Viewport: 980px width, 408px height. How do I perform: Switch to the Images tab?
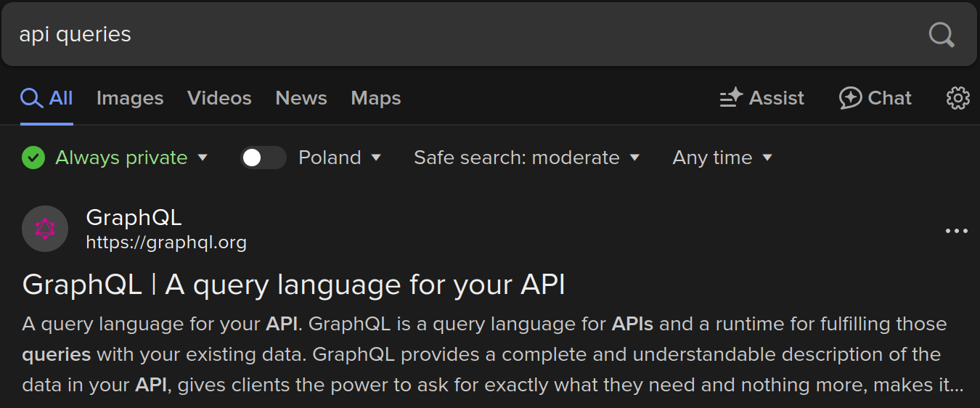(130, 98)
